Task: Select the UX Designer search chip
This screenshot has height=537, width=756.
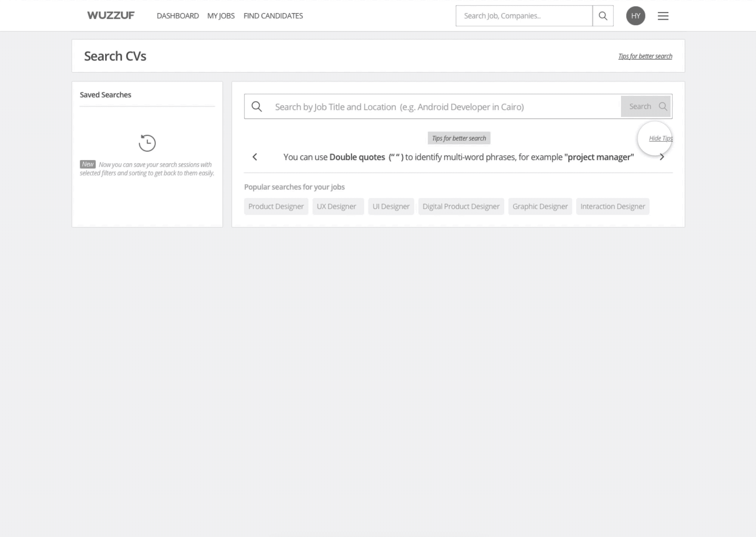Action: coord(336,206)
